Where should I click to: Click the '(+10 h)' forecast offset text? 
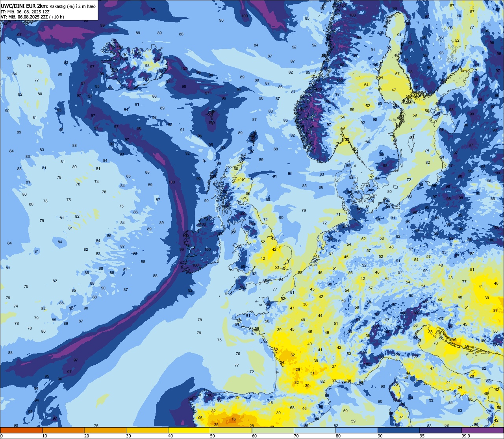coord(56,17)
